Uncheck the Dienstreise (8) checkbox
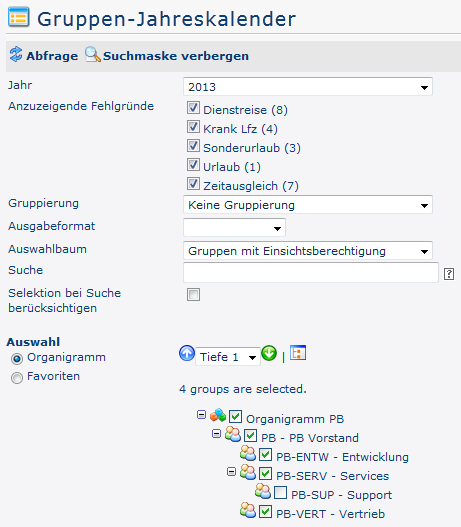Viewport: 461px width, 527px height. (193, 108)
